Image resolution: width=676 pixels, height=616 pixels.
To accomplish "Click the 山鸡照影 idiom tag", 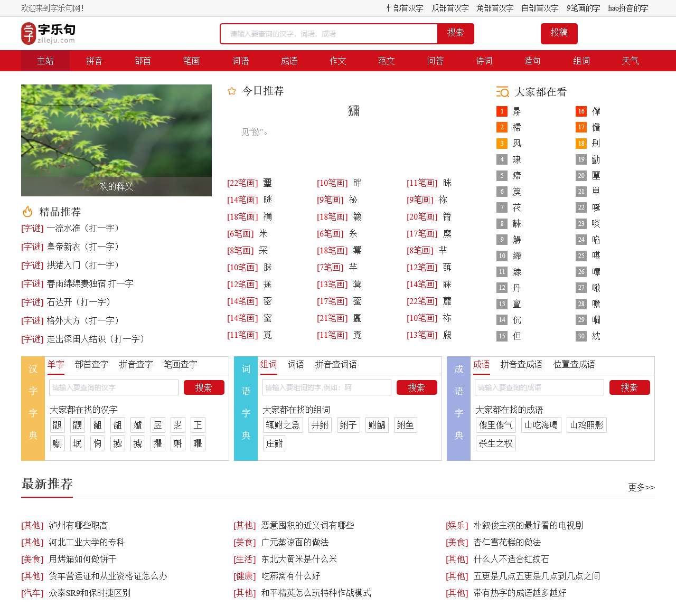I will click(x=586, y=425).
